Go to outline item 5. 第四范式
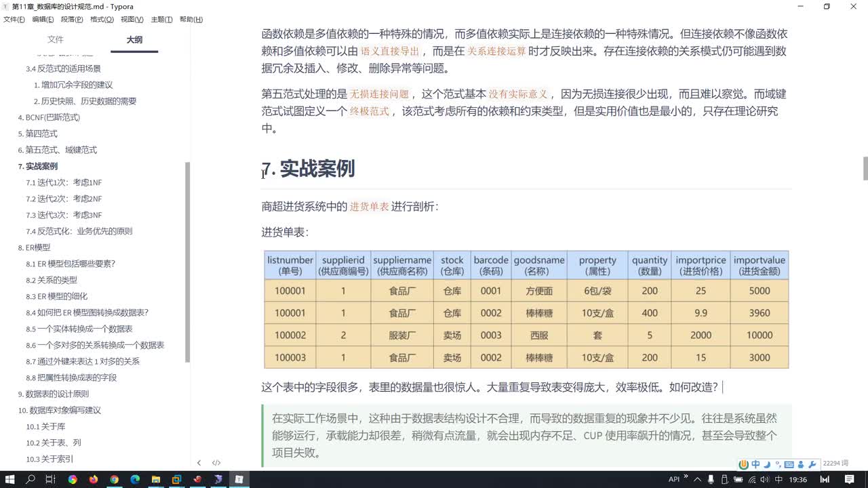 [x=37, y=134]
